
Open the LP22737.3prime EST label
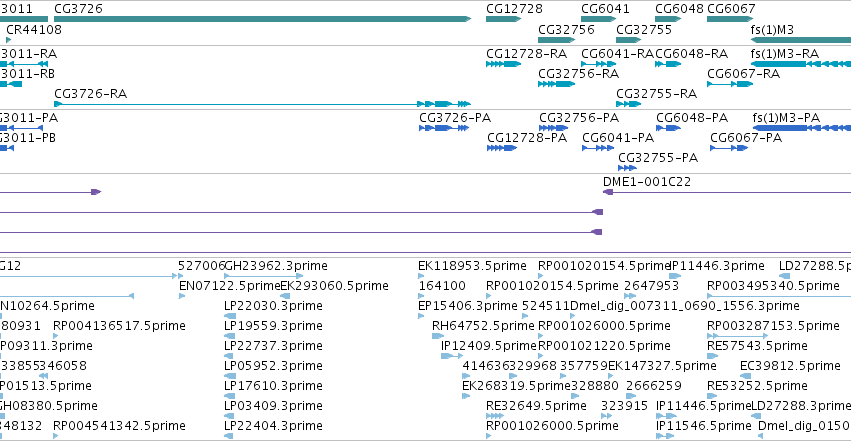[x=273, y=346]
